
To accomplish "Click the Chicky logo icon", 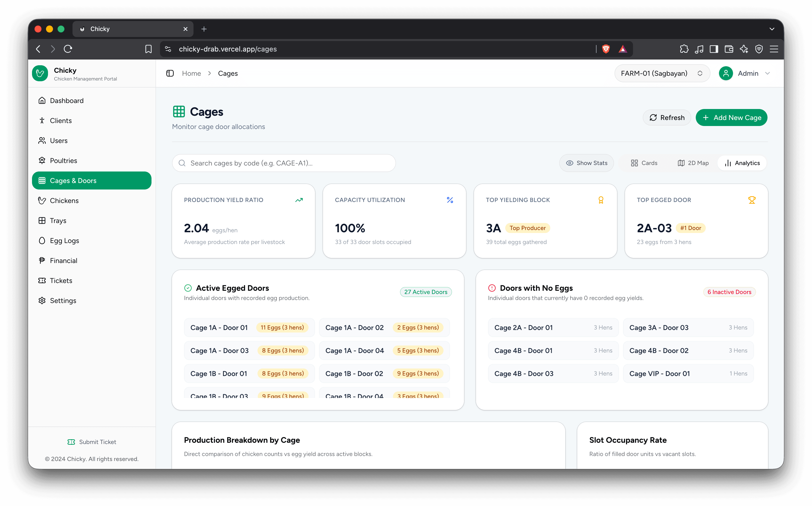I will [40, 73].
